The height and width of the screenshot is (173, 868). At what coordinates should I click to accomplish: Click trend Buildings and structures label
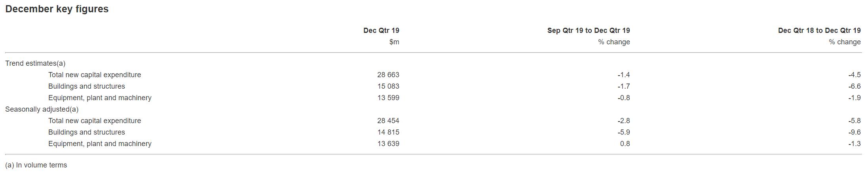(86, 86)
